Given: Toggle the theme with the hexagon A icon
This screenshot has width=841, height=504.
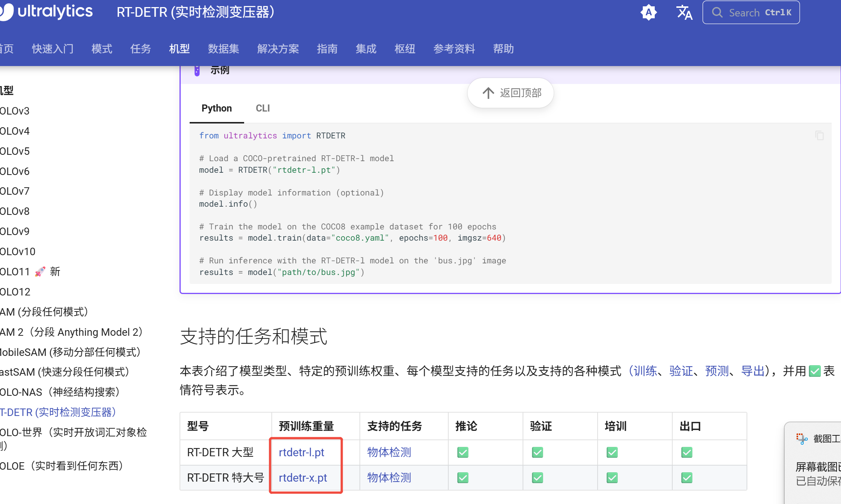Looking at the screenshot, I should coord(649,12).
